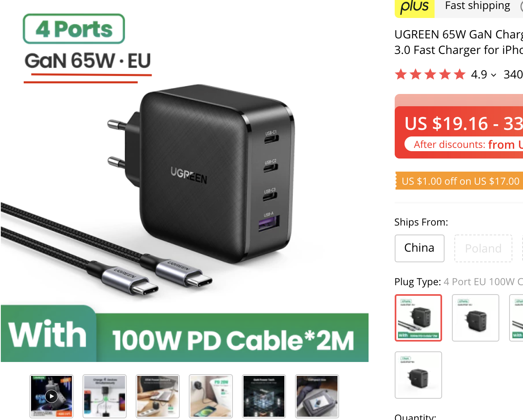Pick the single-port charger plug type
523x420 pixels.
point(418,375)
